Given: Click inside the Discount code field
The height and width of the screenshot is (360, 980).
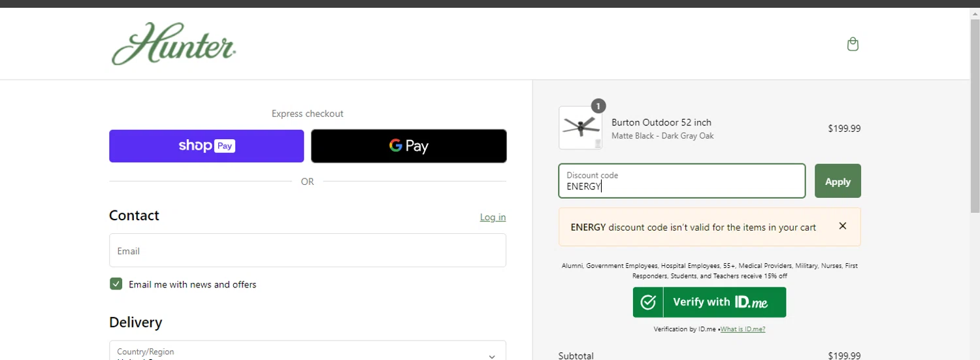Looking at the screenshot, I should click(x=682, y=181).
